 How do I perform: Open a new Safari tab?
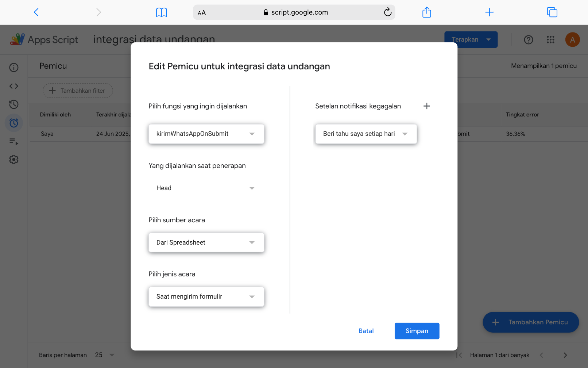click(489, 12)
